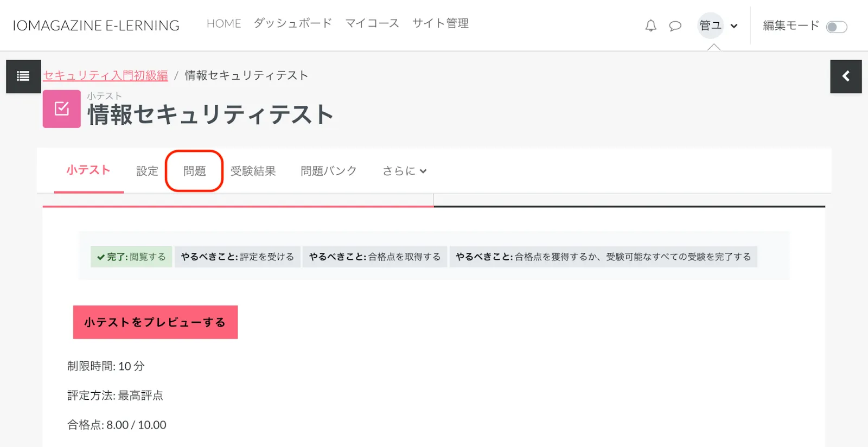Open the 問題バンク tab
868x447 pixels.
point(329,171)
